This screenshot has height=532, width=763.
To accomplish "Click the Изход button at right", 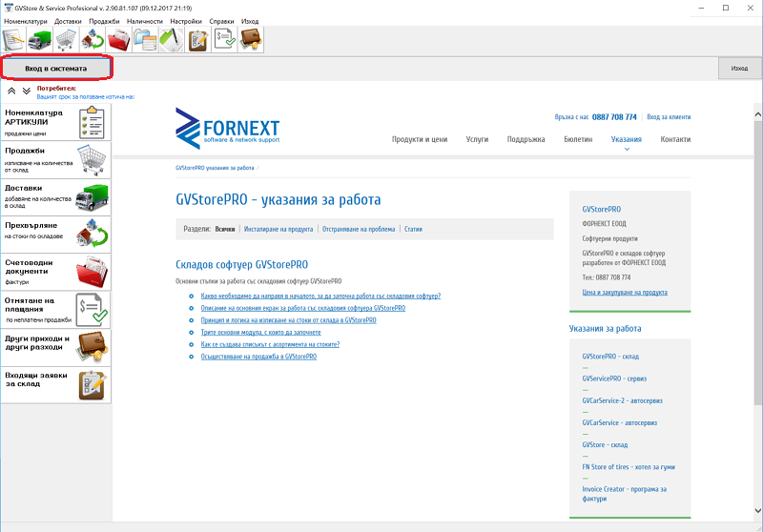I will pyautogui.click(x=739, y=68).
